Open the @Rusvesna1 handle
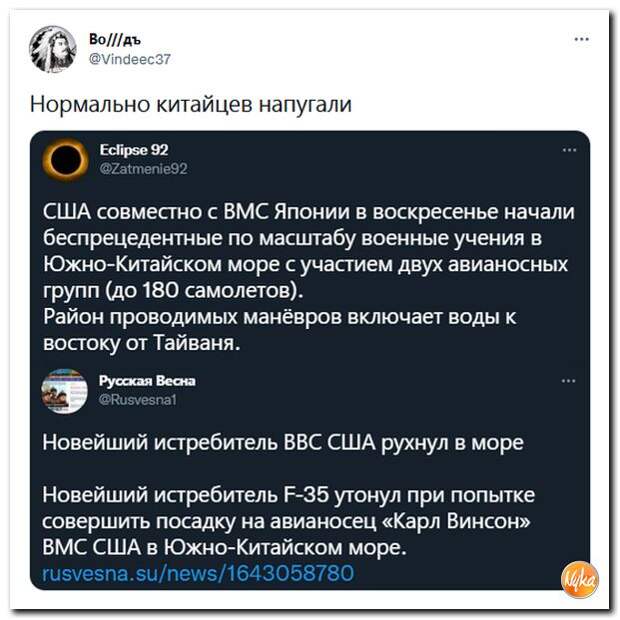This screenshot has height=620, width=620. [x=142, y=399]
